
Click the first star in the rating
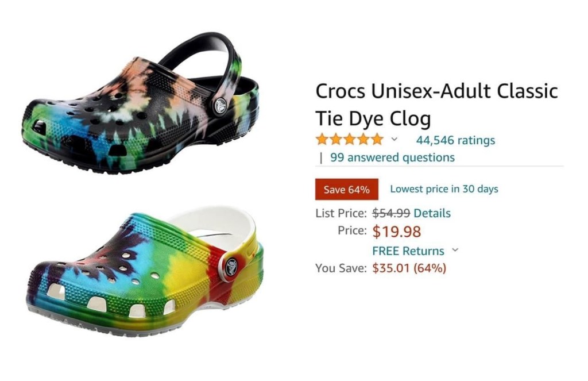pyautogui.click(x=322, y=139)
